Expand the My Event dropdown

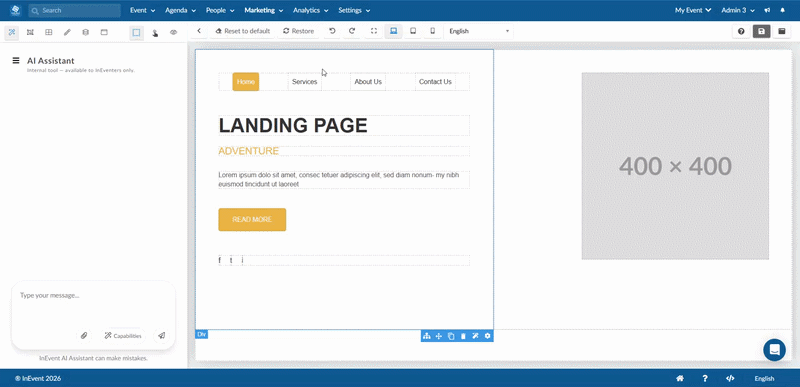click(693, 10)
